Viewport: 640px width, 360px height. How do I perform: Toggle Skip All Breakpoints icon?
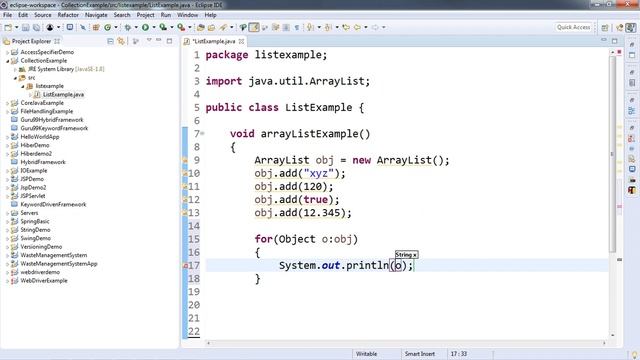click(x=82, y=27)
